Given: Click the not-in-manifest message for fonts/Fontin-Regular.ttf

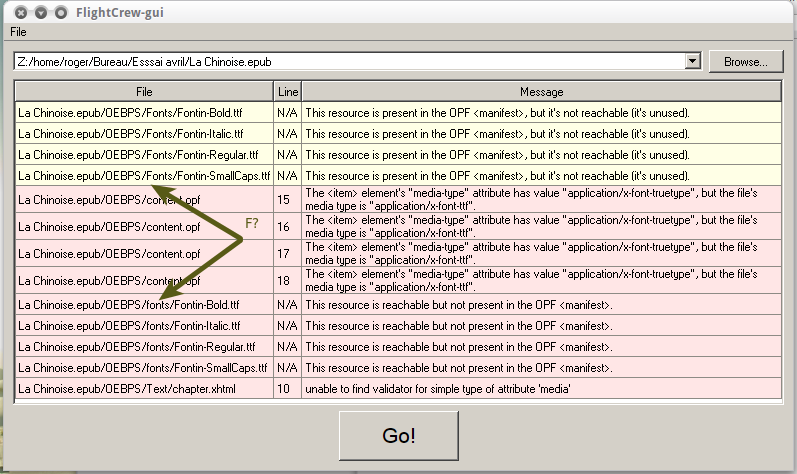Looking at the screenshot, I should [542, 346].
